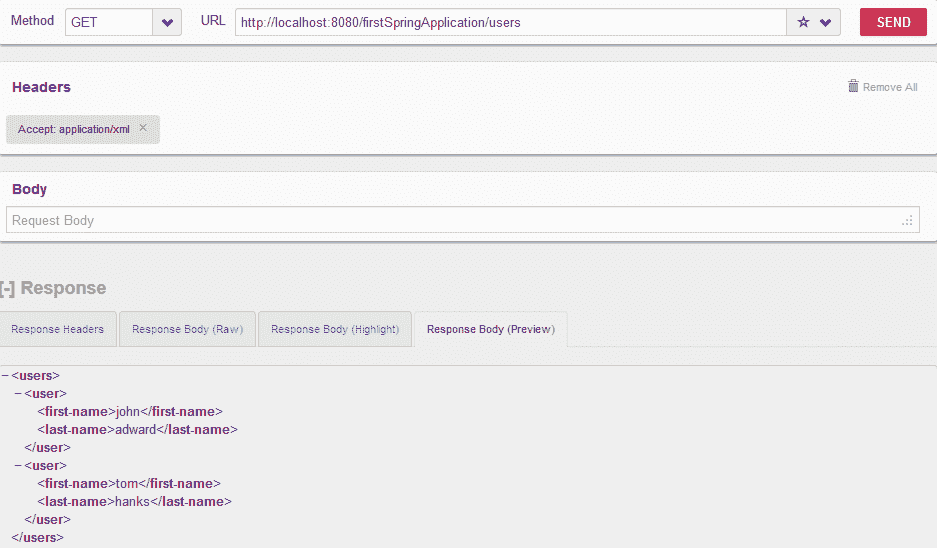
Task: Click inside the Request Body text field
Action: click(x=463, y=220)
